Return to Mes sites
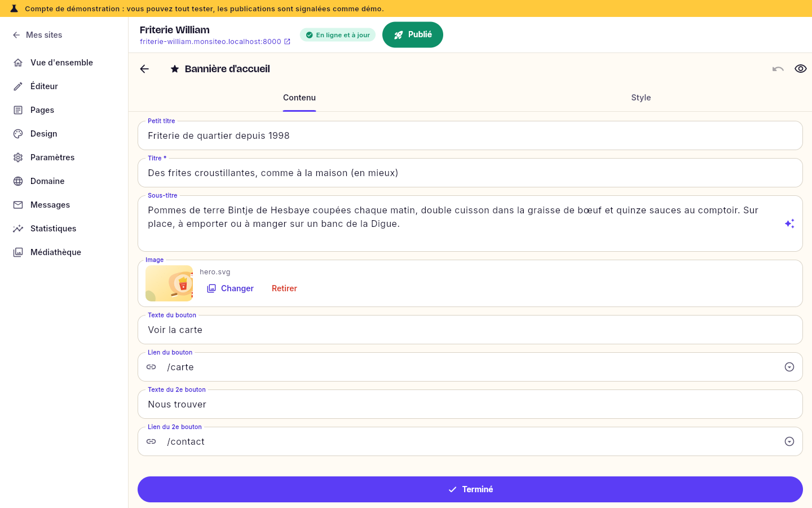The image size is (812, 508). point(37,35)
